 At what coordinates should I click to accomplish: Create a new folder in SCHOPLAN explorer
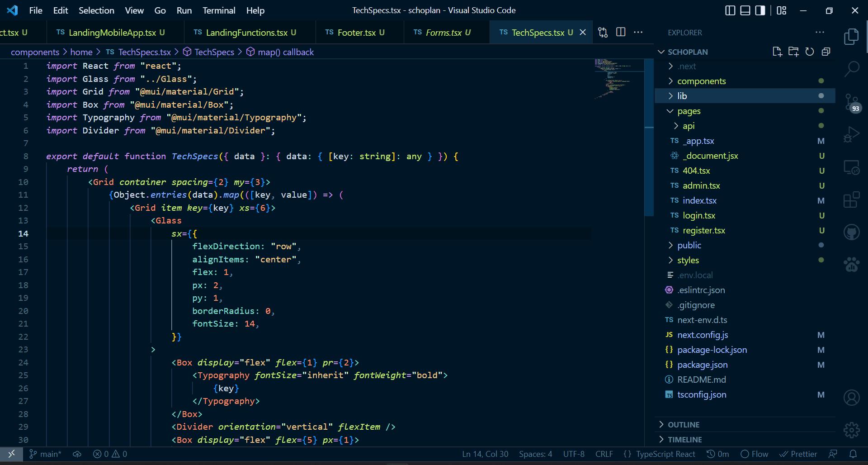click(x=793, y=52)
